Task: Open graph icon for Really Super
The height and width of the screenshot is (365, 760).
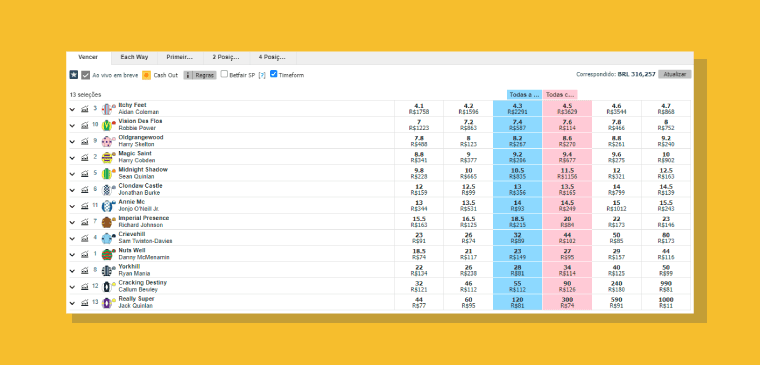Action: pos(84,302)
